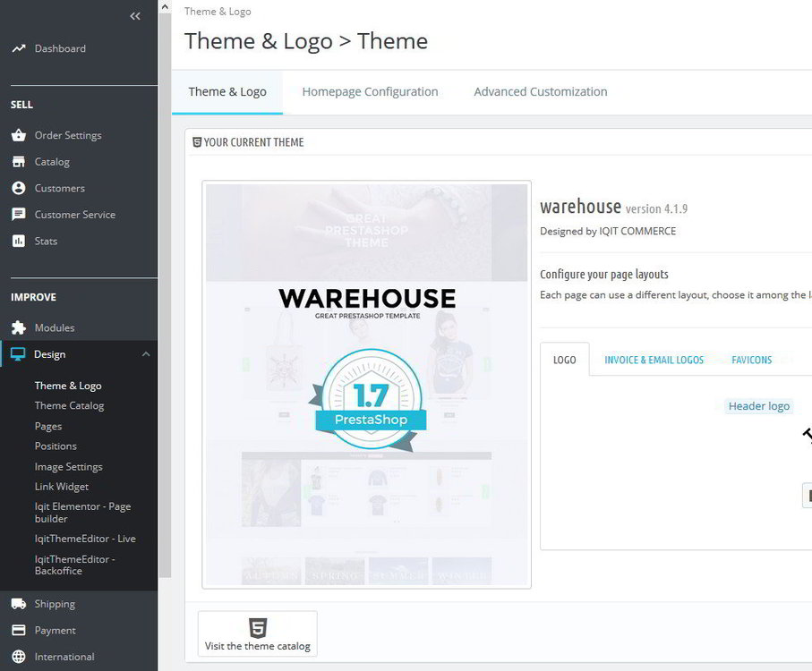Open Order Settings menu
Viewport: 812px width, 671px height.
(x=68, y=136)
